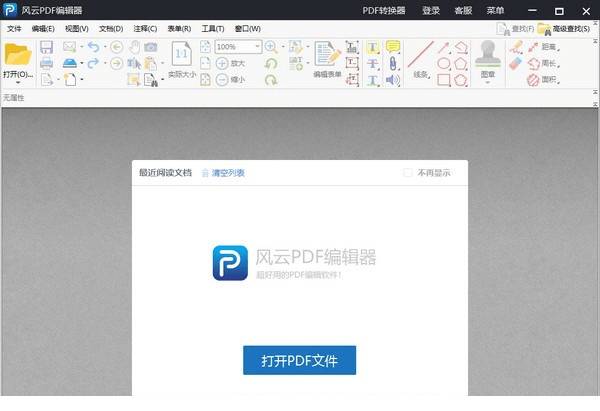Screen dimensions: 600x411
Task: Redo with the blue right-curved arrow
Action: pyautogui.click(x=93, y=63)
